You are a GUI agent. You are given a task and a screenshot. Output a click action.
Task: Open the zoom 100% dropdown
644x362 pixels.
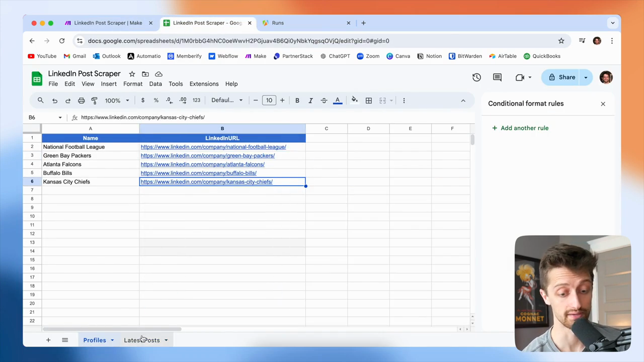pyautogui.click(x=117, y=101)
